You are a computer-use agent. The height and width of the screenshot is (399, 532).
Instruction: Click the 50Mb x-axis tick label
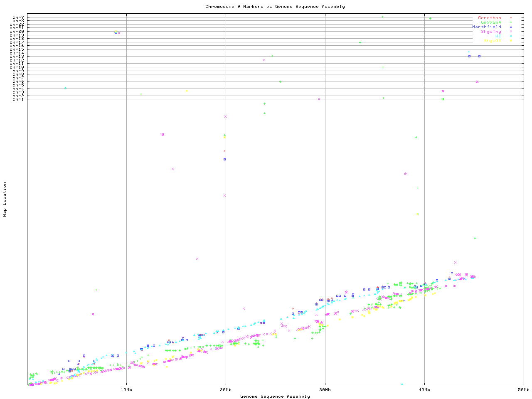(x=523, y=389)
